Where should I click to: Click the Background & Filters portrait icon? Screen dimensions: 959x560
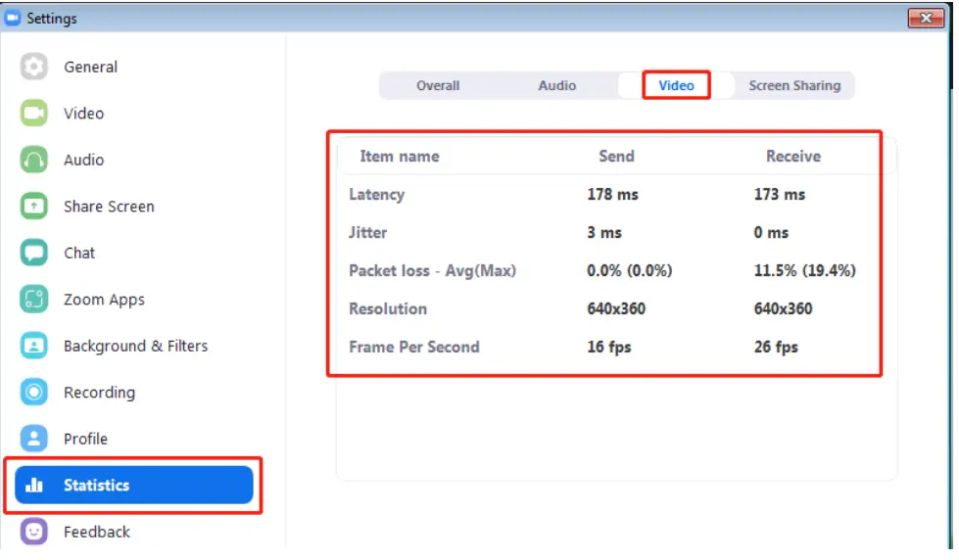click(33, 346)
